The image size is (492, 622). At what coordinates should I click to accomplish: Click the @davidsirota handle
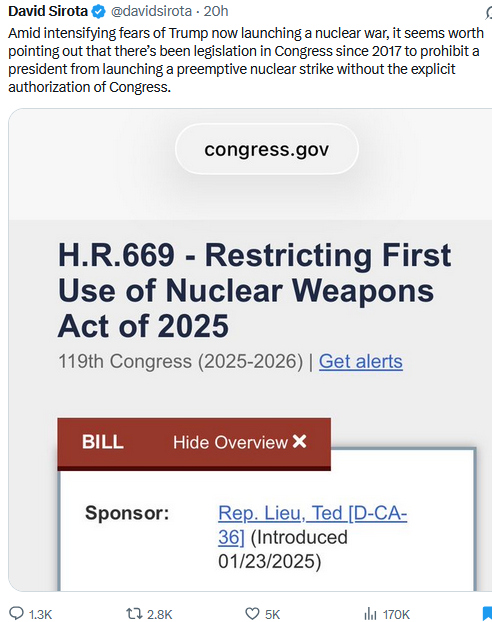[151, 11]
